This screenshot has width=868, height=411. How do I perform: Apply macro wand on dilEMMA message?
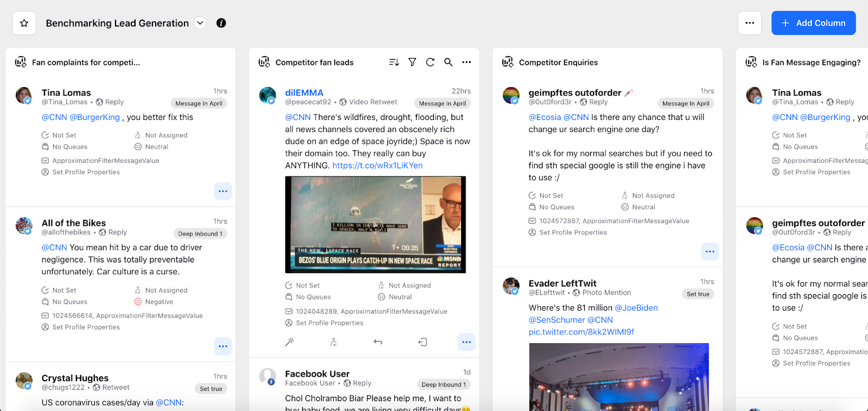click(290, 342)
